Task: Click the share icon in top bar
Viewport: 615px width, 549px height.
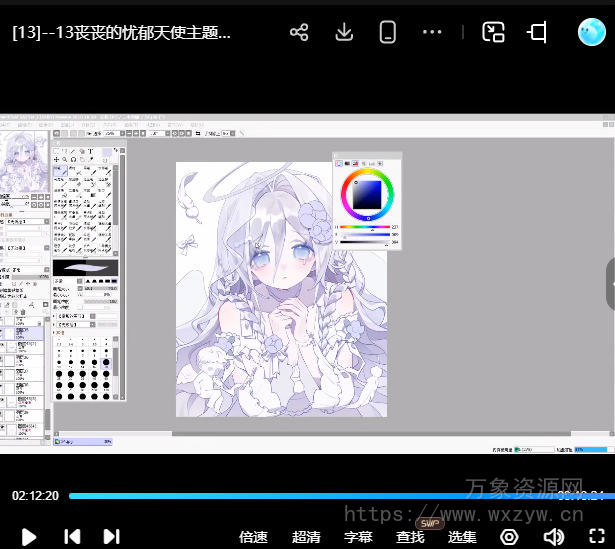Action: (298, 32)
